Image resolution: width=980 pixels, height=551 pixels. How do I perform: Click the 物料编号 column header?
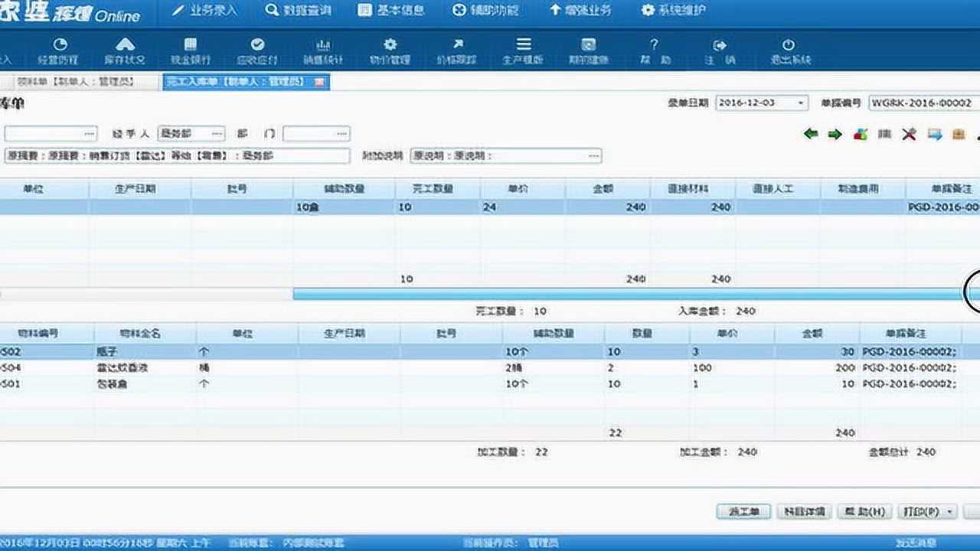point(47,334)
